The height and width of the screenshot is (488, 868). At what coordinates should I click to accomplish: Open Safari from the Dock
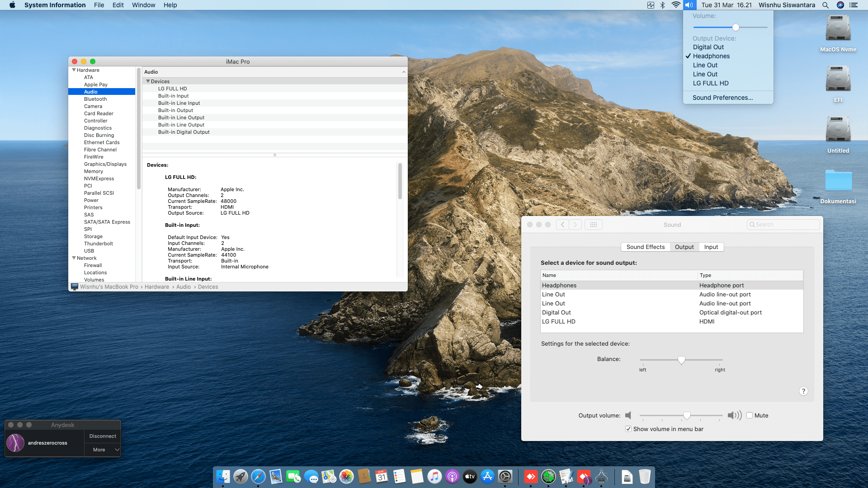(x=258, y=476)
